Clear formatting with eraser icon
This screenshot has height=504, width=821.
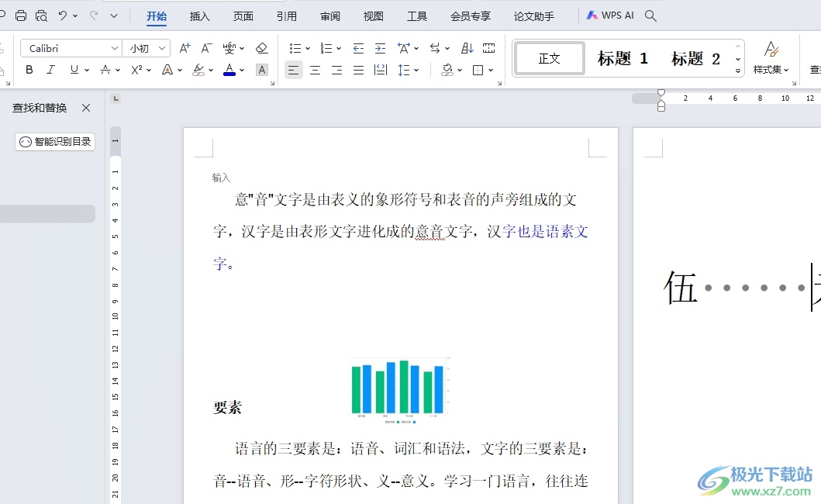coord(262,48)
